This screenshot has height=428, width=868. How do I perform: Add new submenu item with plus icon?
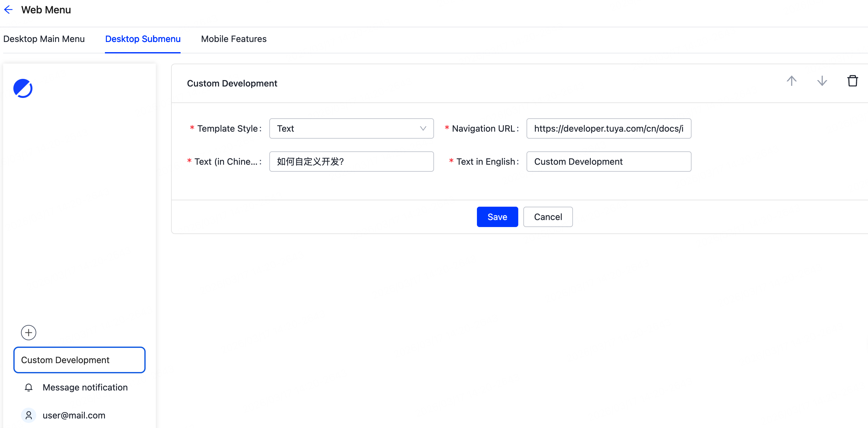pyautogui.click(x=29, y=332)
